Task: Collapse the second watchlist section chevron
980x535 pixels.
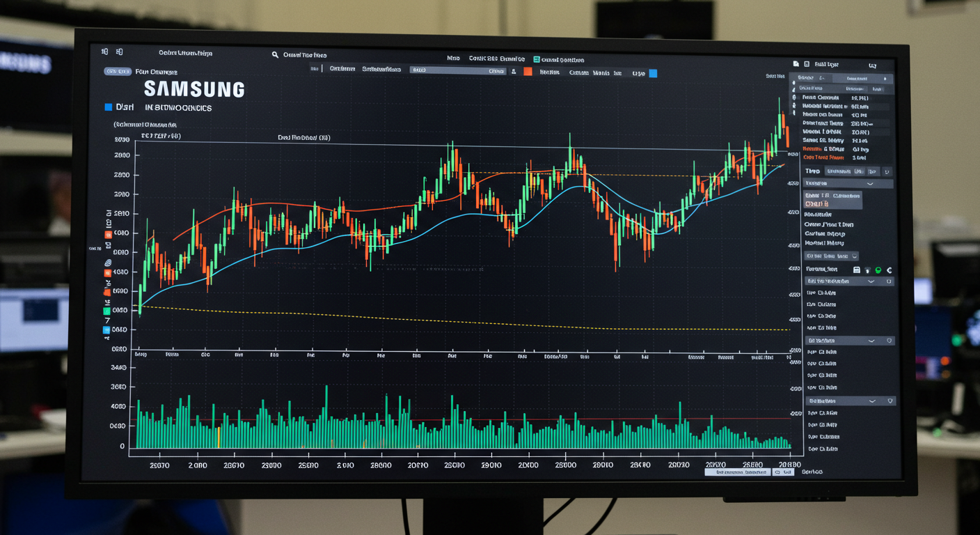Action: point(871,341)
